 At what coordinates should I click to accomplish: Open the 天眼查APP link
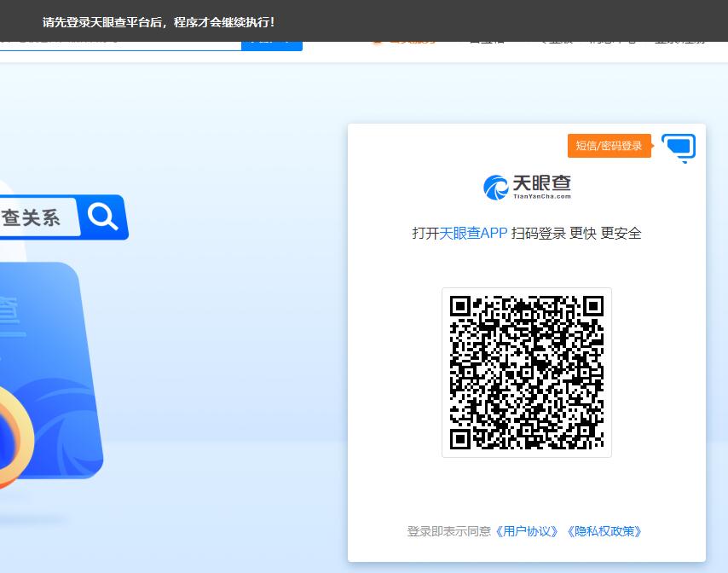coord(473,233)
